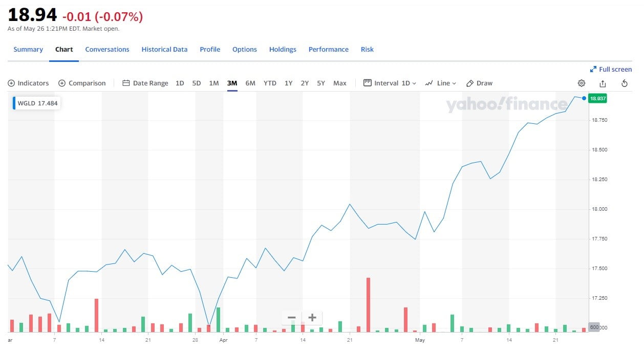Select the 1M time range
Viewport: 644px width, 353px height.
(x=214, y=83)
